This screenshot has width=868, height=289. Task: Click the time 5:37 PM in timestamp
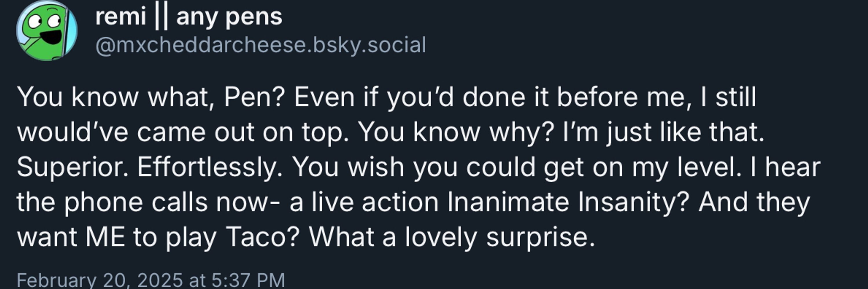[x=248, y=279]
